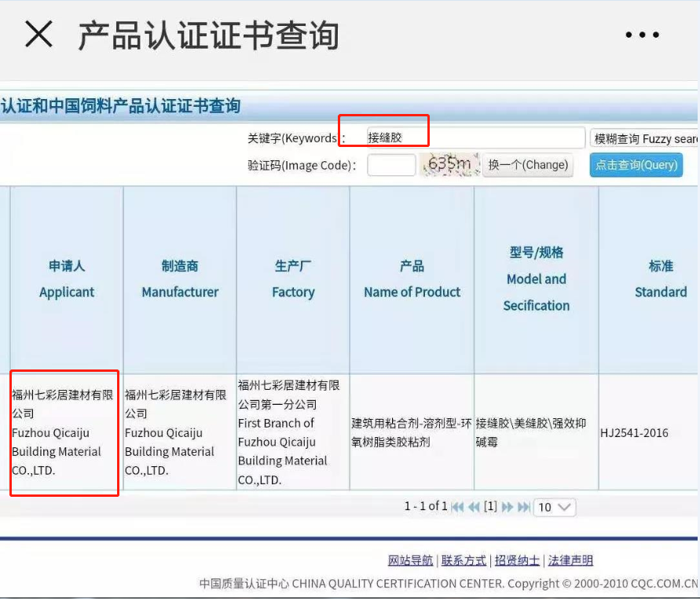Open the three-dot more options menu
This screenshot has width=700, height=599.
point(642,35)
